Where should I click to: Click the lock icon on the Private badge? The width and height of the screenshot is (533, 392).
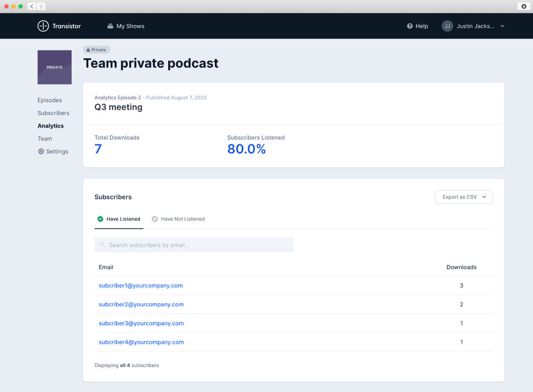(89, 50)
